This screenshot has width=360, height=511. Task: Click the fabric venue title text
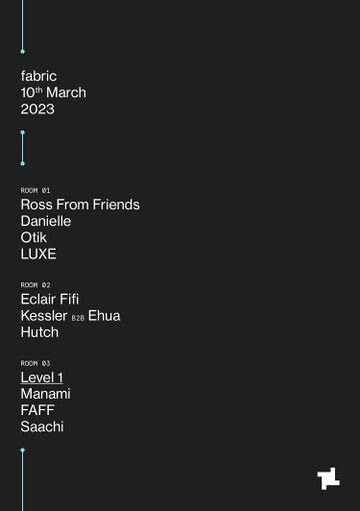tap(39, 76)
